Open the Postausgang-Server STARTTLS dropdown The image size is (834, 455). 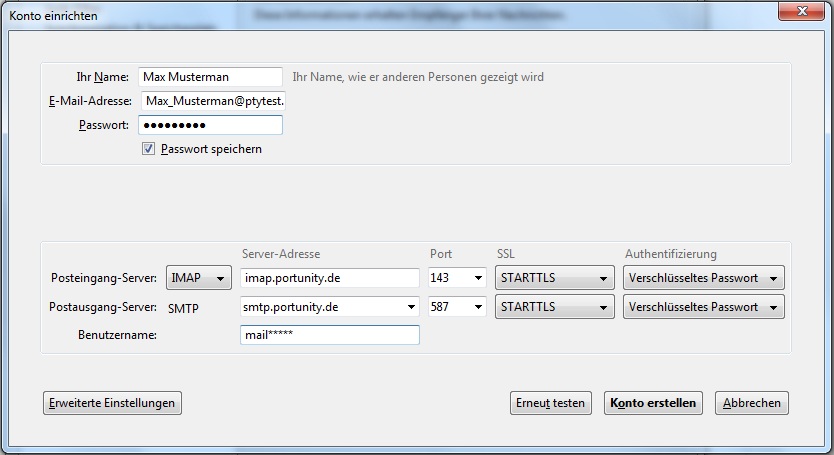pos(554,307)
